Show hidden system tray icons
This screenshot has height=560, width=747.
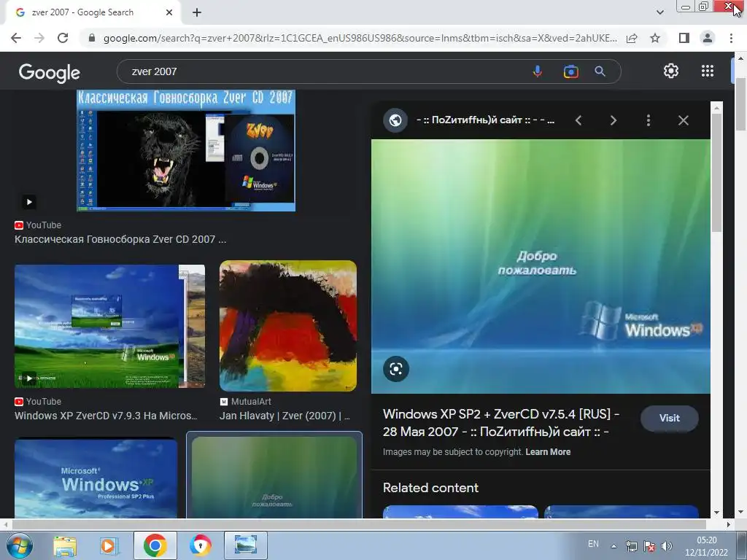click(614, 546)
